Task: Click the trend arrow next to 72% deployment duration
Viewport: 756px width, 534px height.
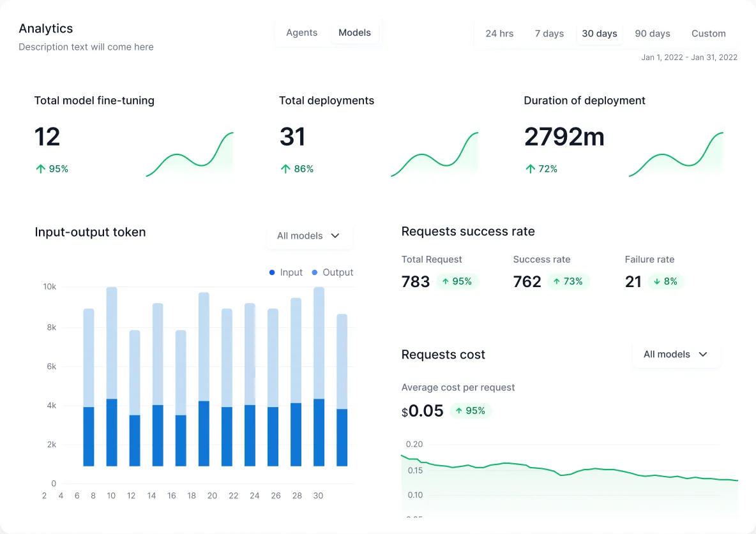Action: point(530,168)
